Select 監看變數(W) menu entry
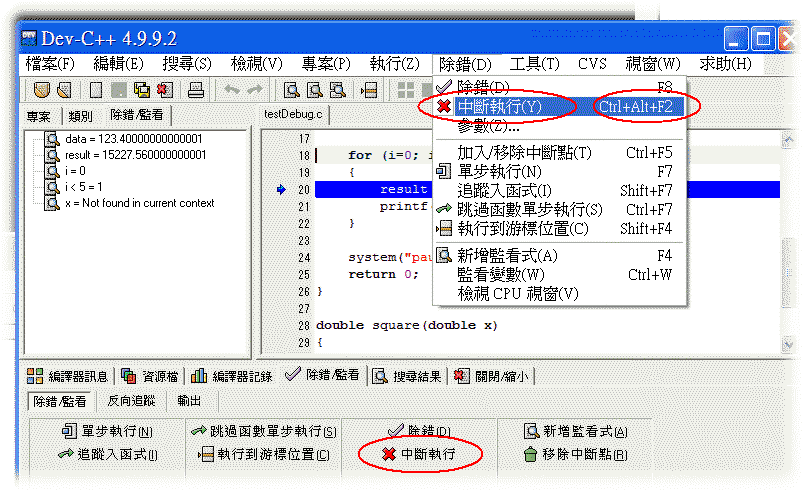The image size is (804, 490). [559, 275]
